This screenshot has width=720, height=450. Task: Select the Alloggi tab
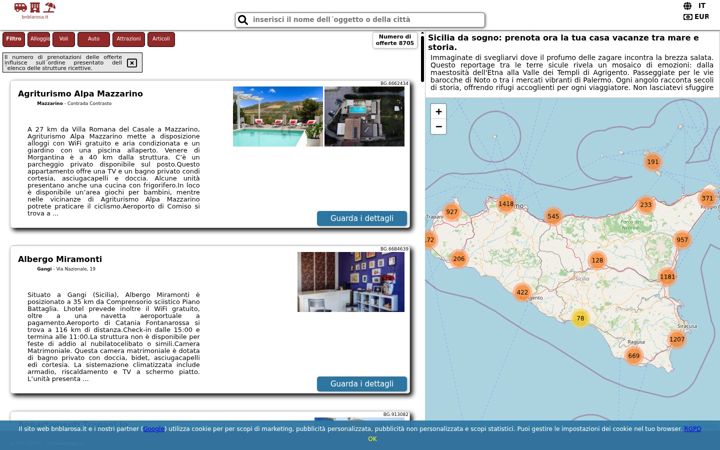coord(39,39)
